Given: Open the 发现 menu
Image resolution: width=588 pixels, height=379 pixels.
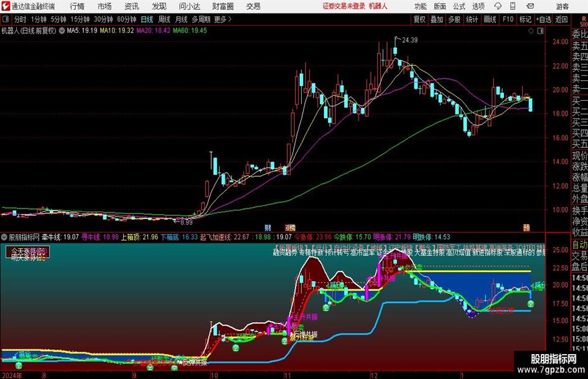Looking at the screenshot, I should (x=159, y=6).
